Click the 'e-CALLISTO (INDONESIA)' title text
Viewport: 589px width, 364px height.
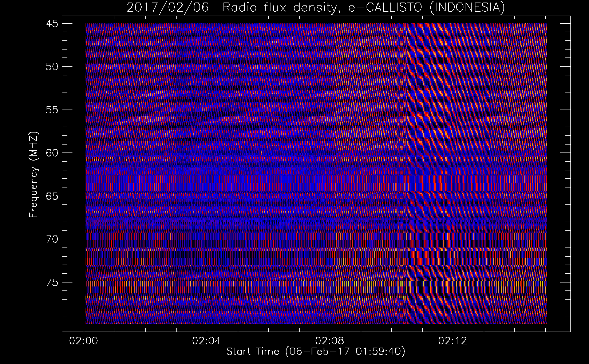point(427,7)
